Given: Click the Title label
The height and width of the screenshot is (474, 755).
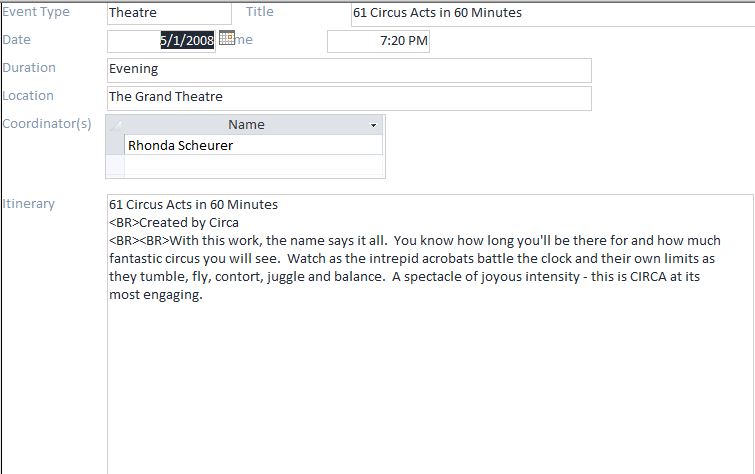Looking at the screenshot, I should point(260,12).
